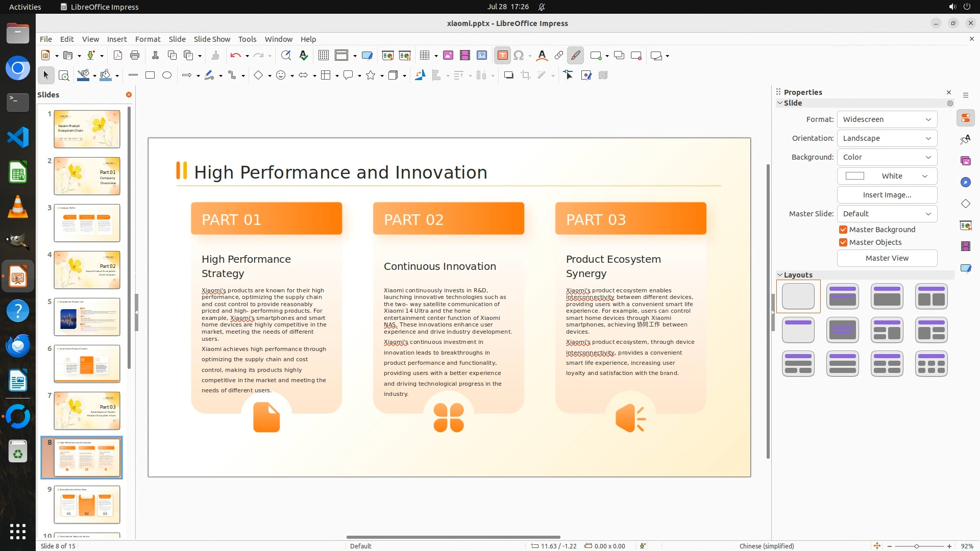Click the Insert Special Character omega icon

point(519,56)
